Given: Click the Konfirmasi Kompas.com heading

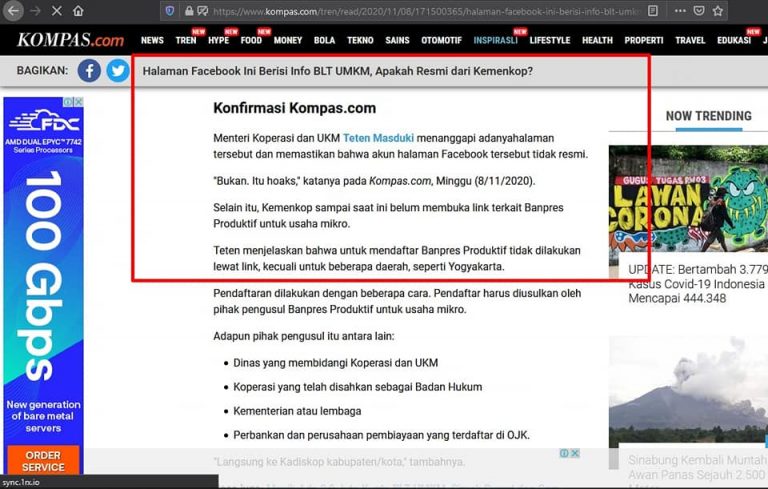Looking at the screenshot, I should click(294, 108).
